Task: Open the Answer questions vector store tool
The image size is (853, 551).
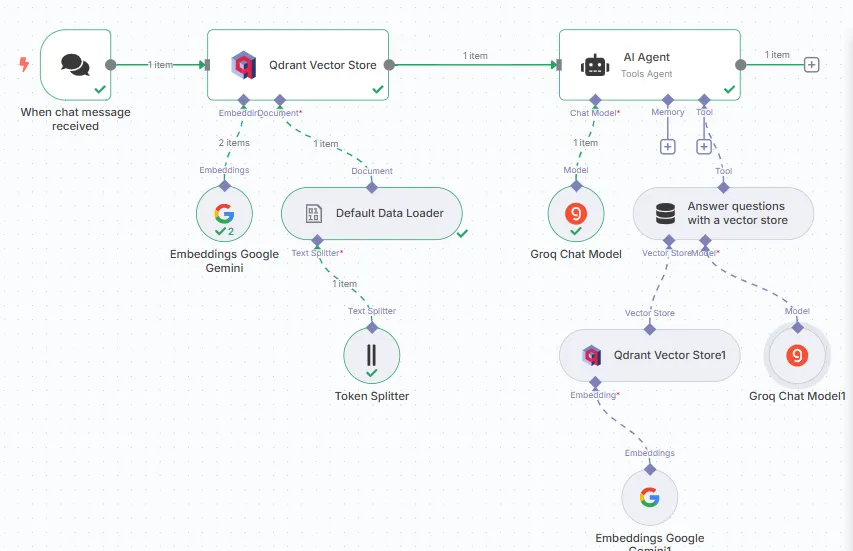Action: click(723, 213)
